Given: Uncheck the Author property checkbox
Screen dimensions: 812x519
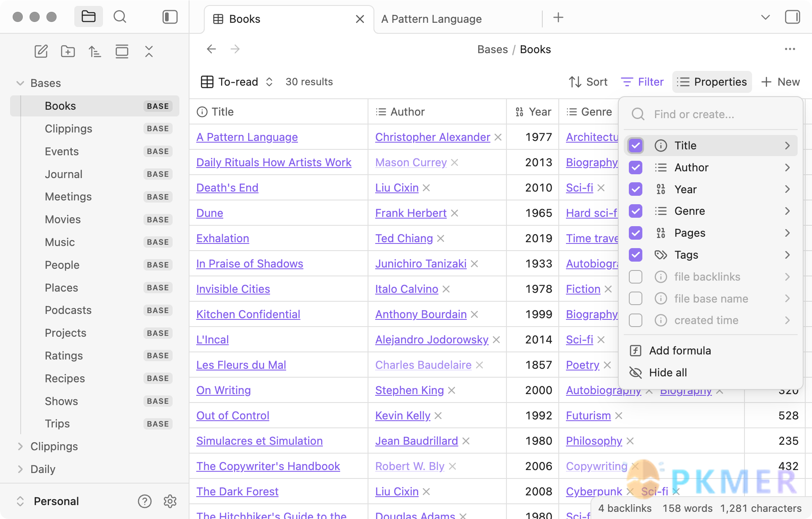Looking at the screenshot, I should pyautogui.click(x=635, y=168).
